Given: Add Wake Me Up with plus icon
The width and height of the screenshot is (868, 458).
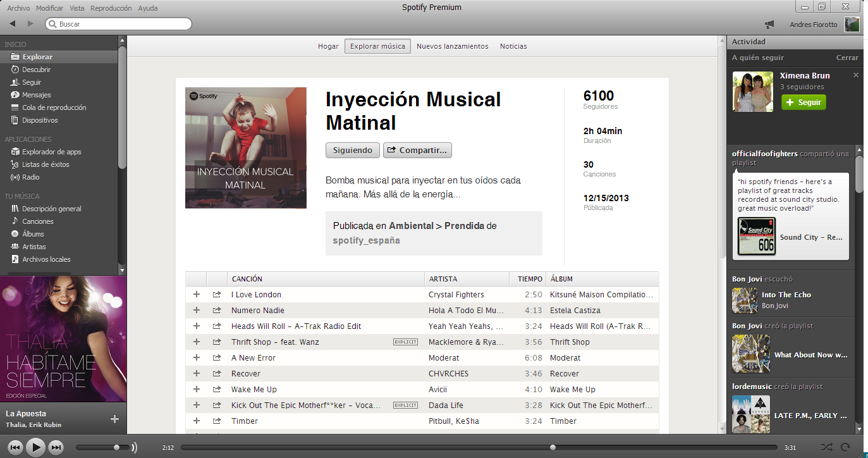Looking at the screenshot, I should click(196, 390).
